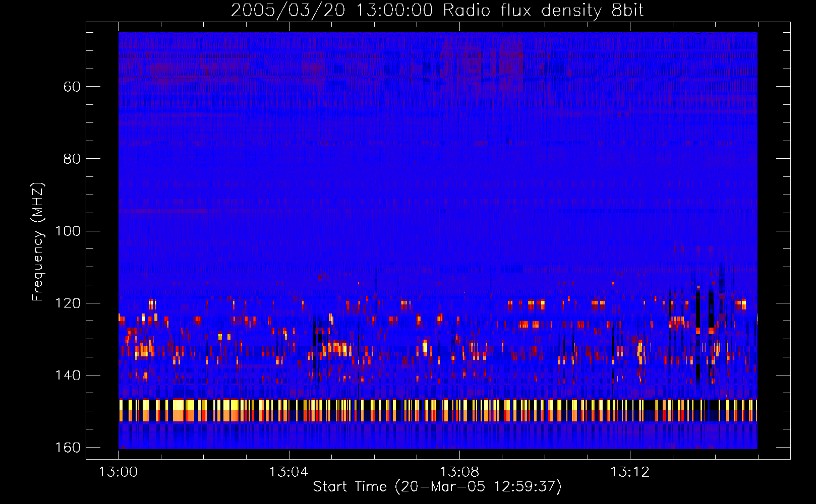Click the plot title "2005/03/20 13:00:00 Radio flux density 8bit"

pos(437,11)
